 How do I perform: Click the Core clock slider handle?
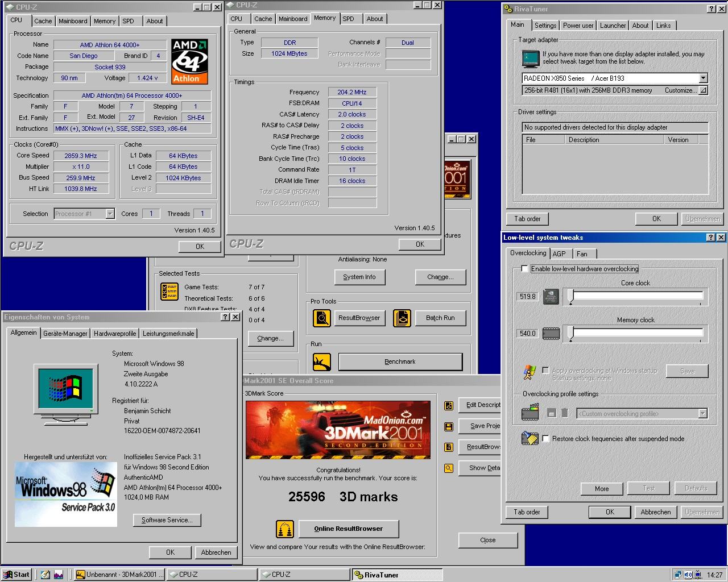click(x=570, y=297)
